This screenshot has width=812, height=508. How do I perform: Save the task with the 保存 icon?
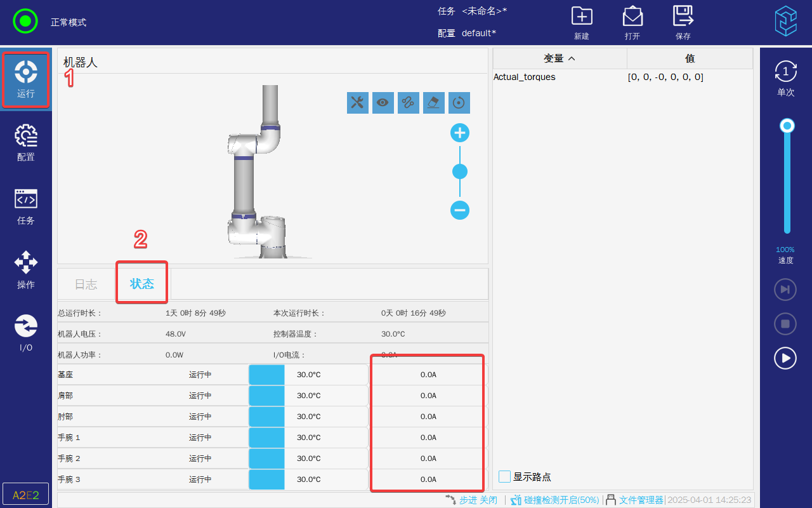tap(683, 22)
